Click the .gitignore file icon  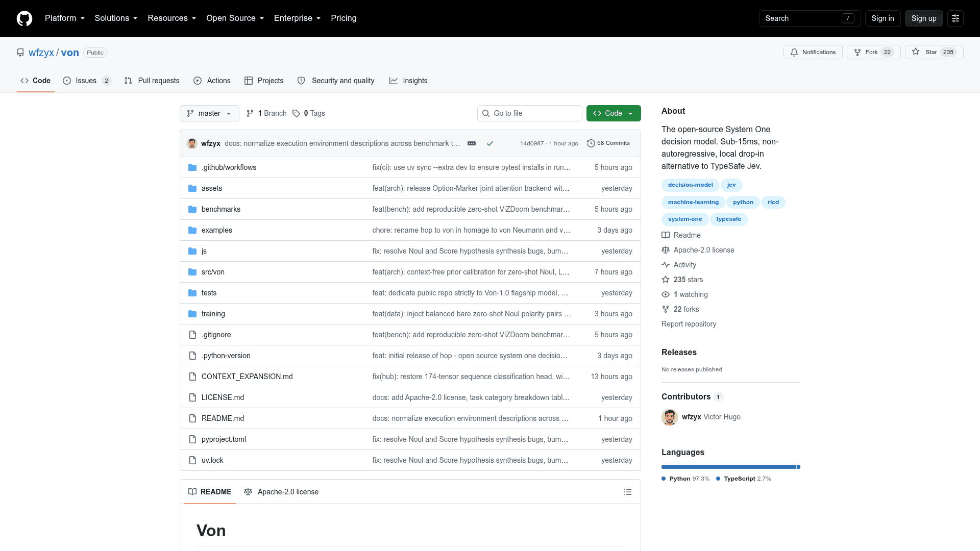[192, 335]
